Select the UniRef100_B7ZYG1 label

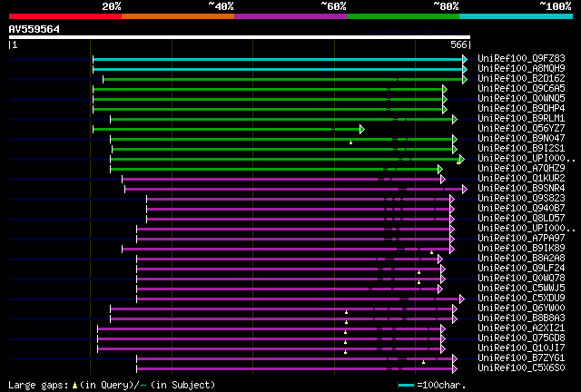pos(521,358)
